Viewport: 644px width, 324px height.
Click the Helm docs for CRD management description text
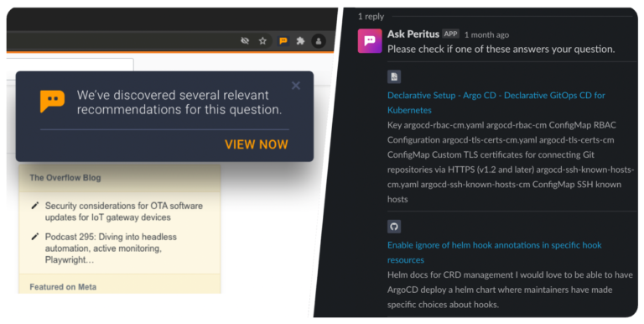(x=510, y=290)
